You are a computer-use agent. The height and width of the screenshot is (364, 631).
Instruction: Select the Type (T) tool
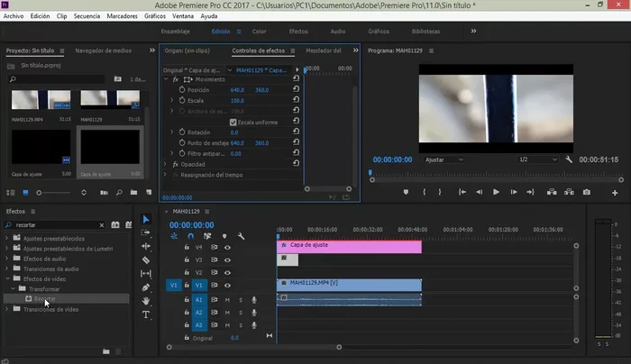pyautogui.click(x=146, y=315)
